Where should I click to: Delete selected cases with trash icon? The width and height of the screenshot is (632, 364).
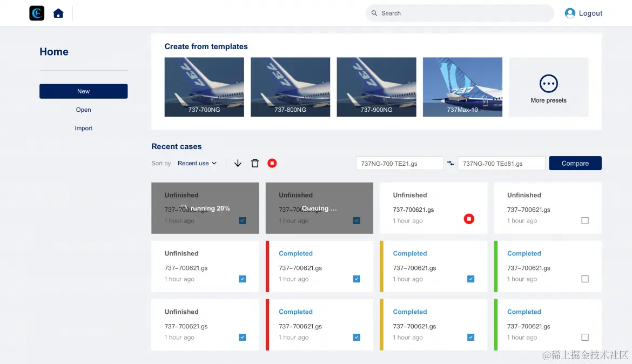(255, 163)
